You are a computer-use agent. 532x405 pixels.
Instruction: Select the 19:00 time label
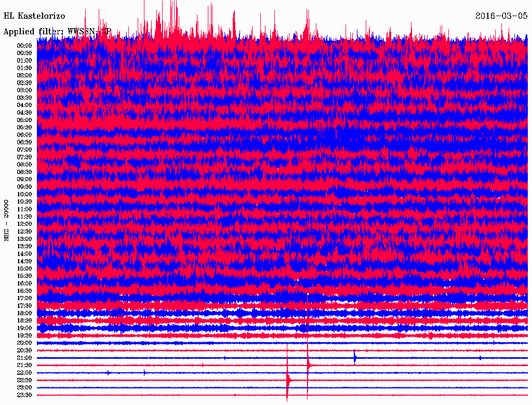[24, 328]
